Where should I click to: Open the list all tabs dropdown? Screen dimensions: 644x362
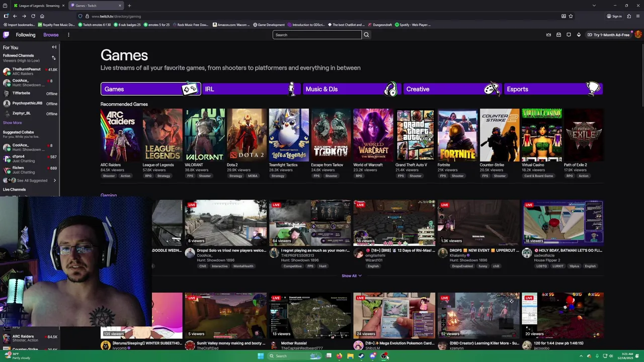pos(594,6)
